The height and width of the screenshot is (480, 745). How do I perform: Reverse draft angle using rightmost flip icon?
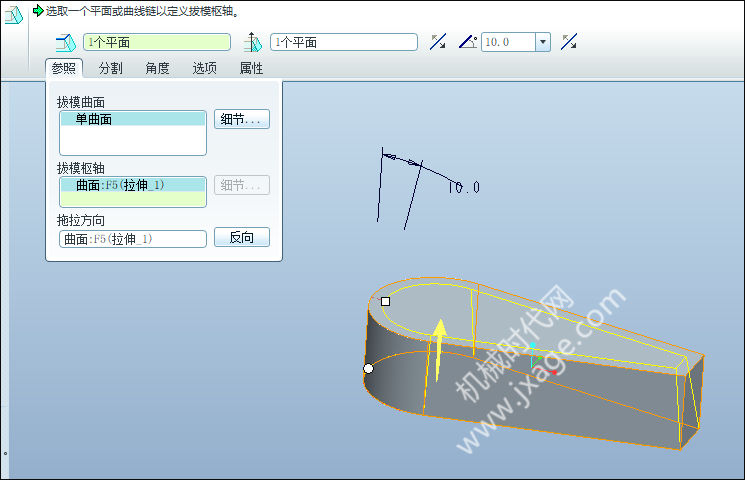(569, 42)
